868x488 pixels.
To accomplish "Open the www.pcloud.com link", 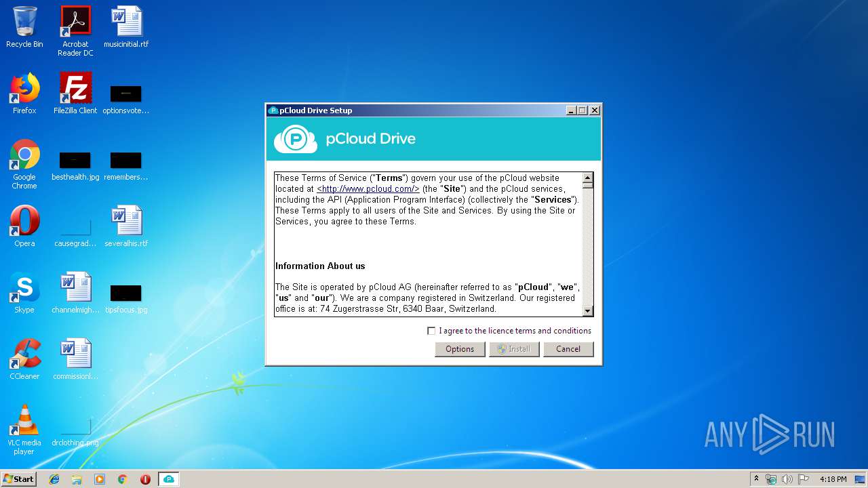I will click(x=368, y=189).
